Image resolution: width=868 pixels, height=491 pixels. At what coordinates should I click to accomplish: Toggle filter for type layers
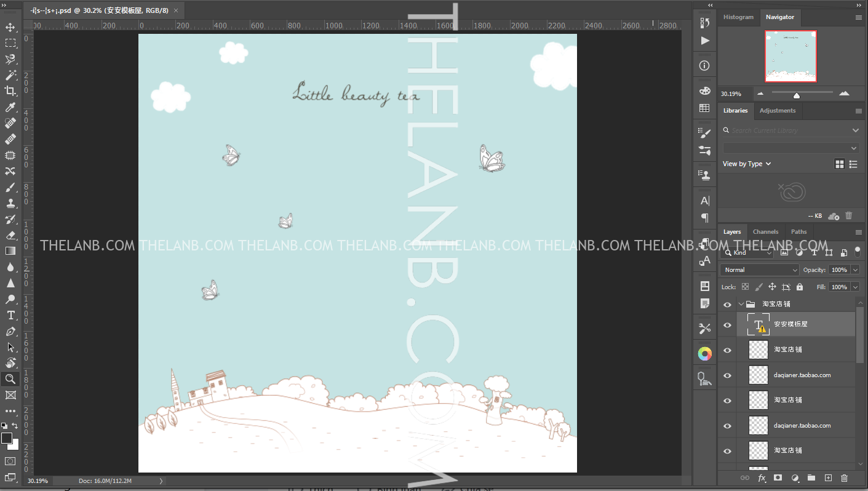coord(814,252)
